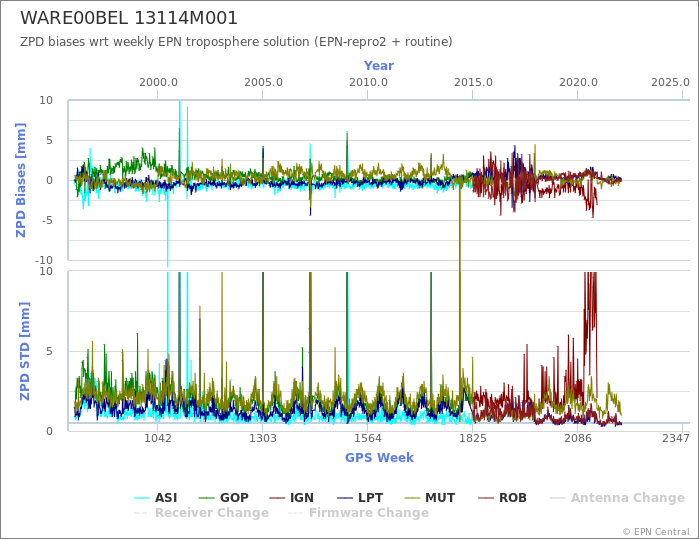The image size is (700, 540).
Task: Click the 2015.0 year tick label
Action: pos(473,83)
